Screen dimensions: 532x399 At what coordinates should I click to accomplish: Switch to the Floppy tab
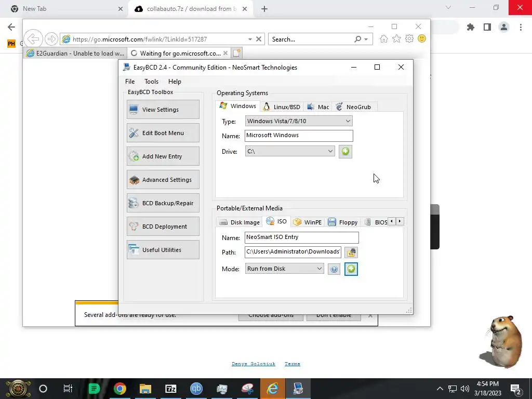343,222
